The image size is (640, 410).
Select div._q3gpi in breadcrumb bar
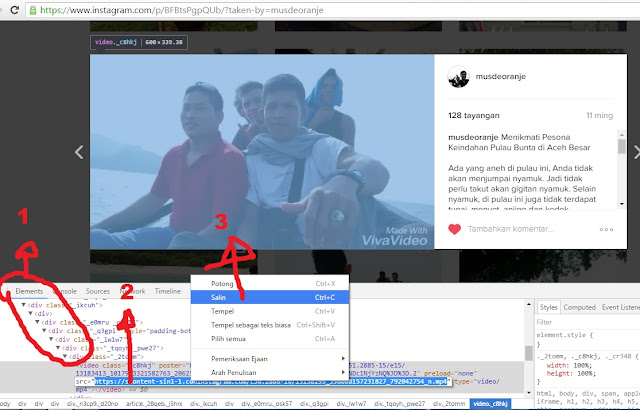coord(314,403)
